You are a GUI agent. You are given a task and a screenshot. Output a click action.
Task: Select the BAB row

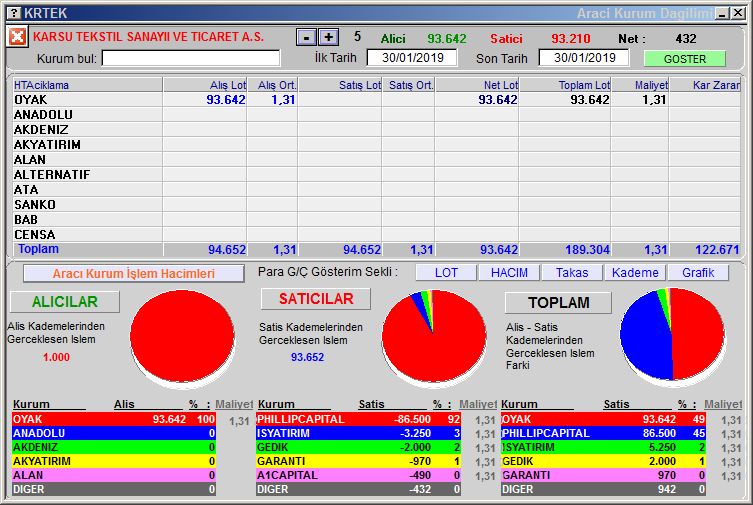coord(376,219)
